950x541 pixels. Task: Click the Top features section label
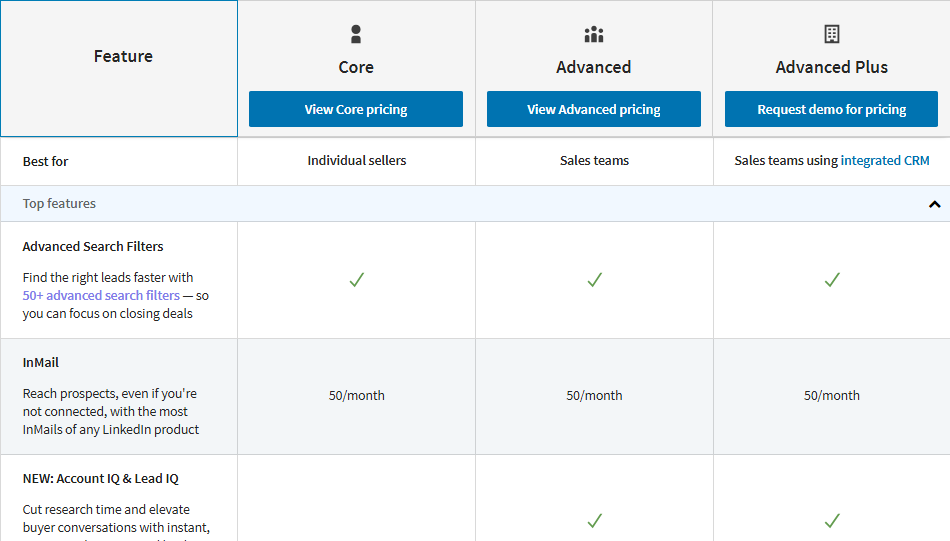59,204
